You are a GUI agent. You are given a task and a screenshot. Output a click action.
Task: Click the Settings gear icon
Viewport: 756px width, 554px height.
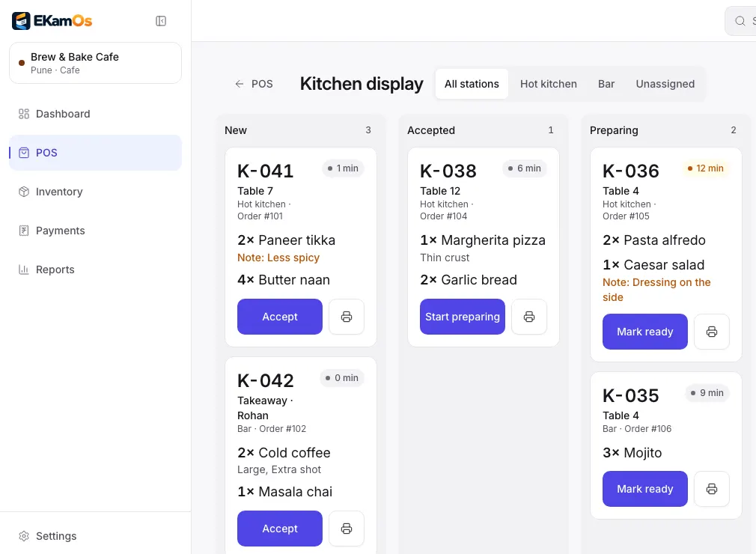click(24, 536)
